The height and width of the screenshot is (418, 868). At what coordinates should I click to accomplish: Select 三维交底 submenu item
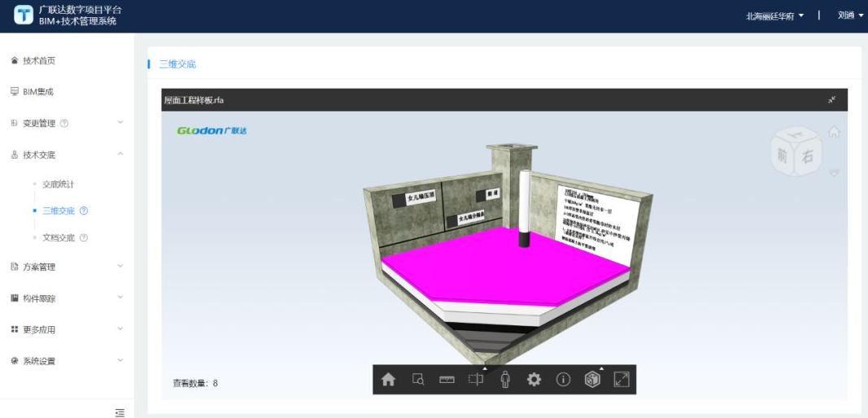click(x=58, y=211)
